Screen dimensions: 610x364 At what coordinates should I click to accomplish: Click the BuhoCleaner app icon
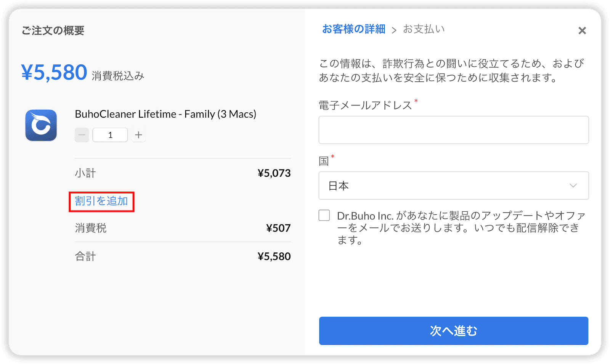point(41,125)
